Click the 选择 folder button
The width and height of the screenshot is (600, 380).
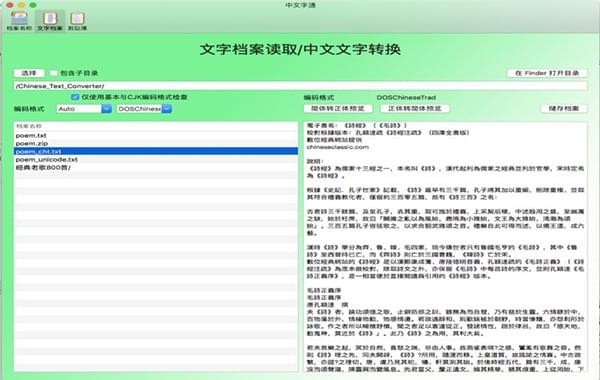tap(29, 73)
